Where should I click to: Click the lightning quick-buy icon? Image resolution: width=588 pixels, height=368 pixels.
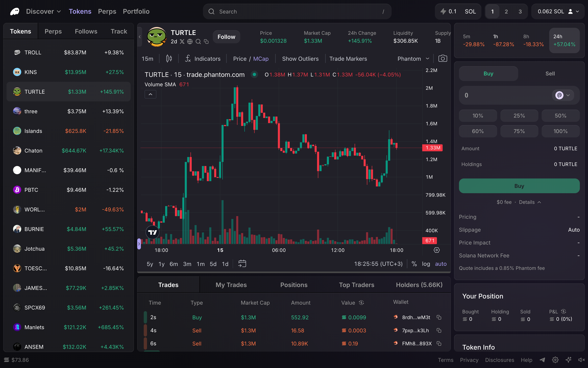[443, 11]
